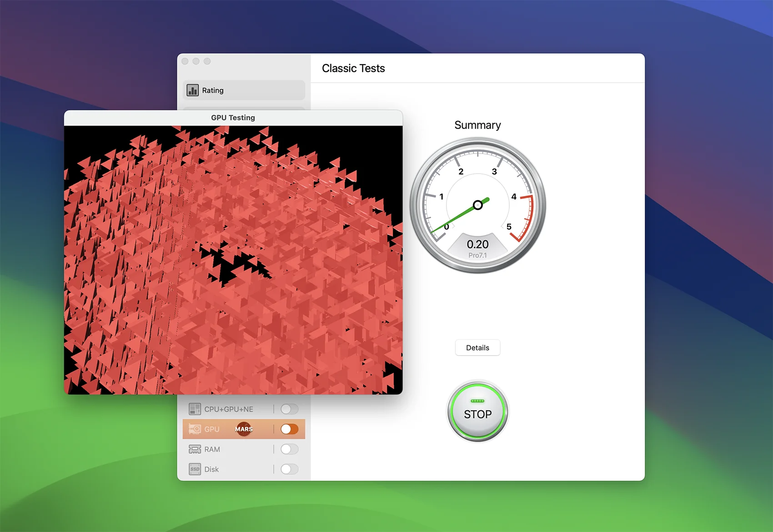The height and width of the screenshot is (532, 773).
Task: Click the GPU Testing window title bar
Action: 233,118
